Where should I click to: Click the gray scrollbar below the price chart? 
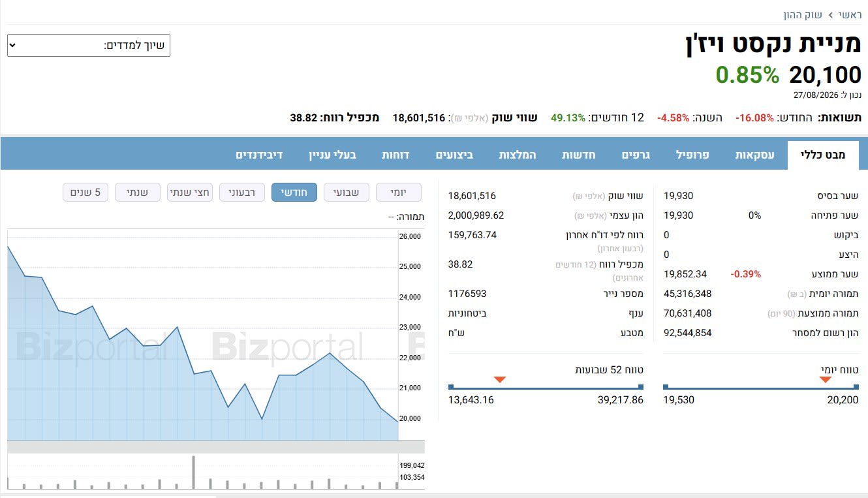(x=216, y=447)
